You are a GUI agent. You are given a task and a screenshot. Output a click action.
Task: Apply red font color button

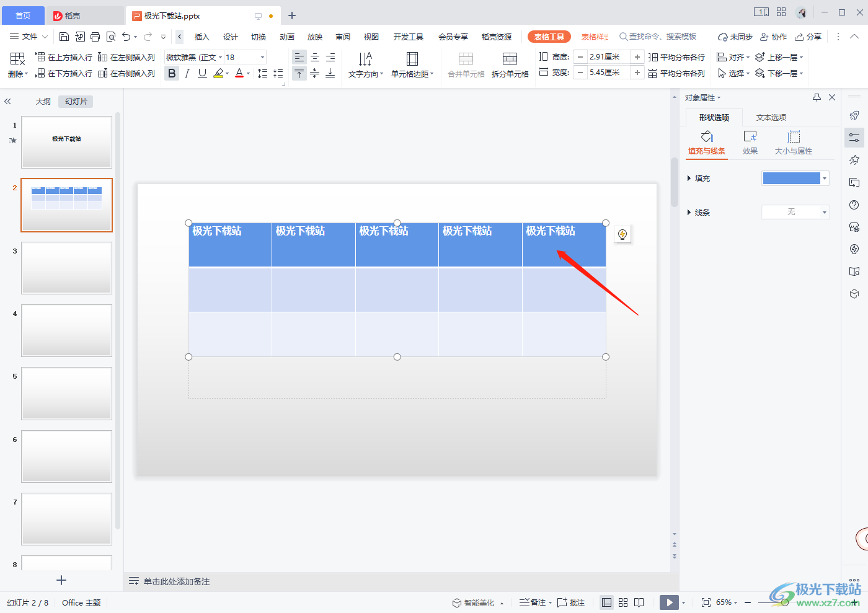[x=239, y=73]
